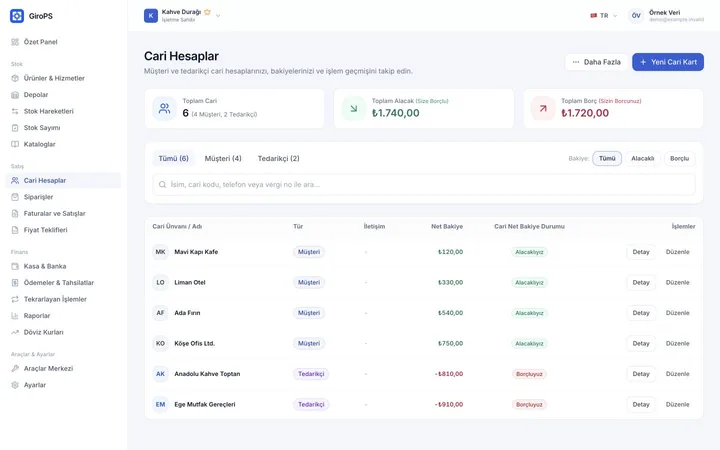
Task: Click Örnek Veri user name
Action: pyautogui.click(x=664, y=13)
